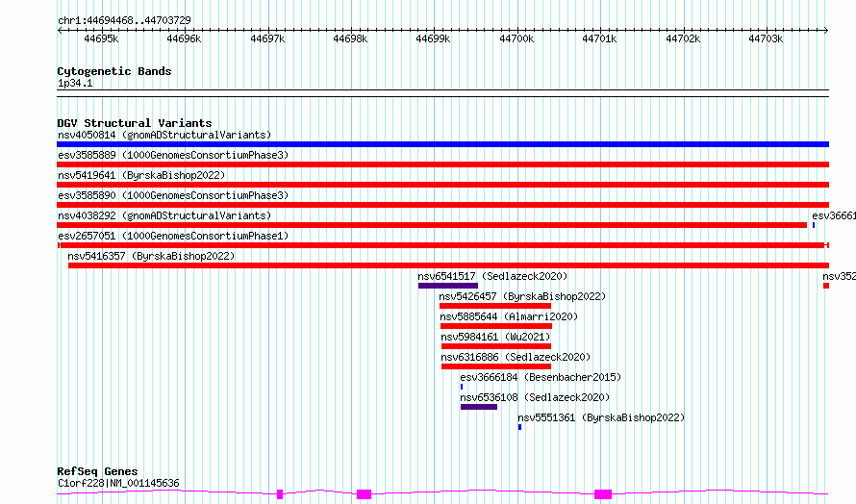
Task: Open the nsv4038292 gnomAD variant label
Action: [164, 215]
